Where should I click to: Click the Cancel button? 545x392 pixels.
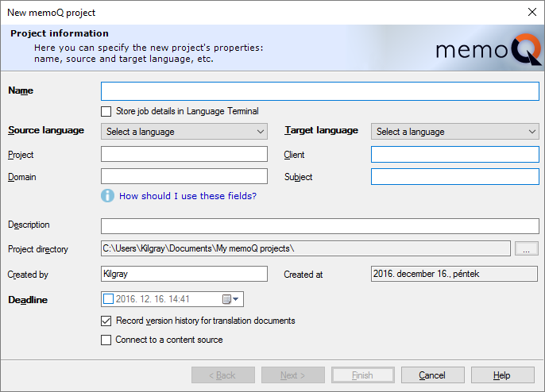point(432,375)
